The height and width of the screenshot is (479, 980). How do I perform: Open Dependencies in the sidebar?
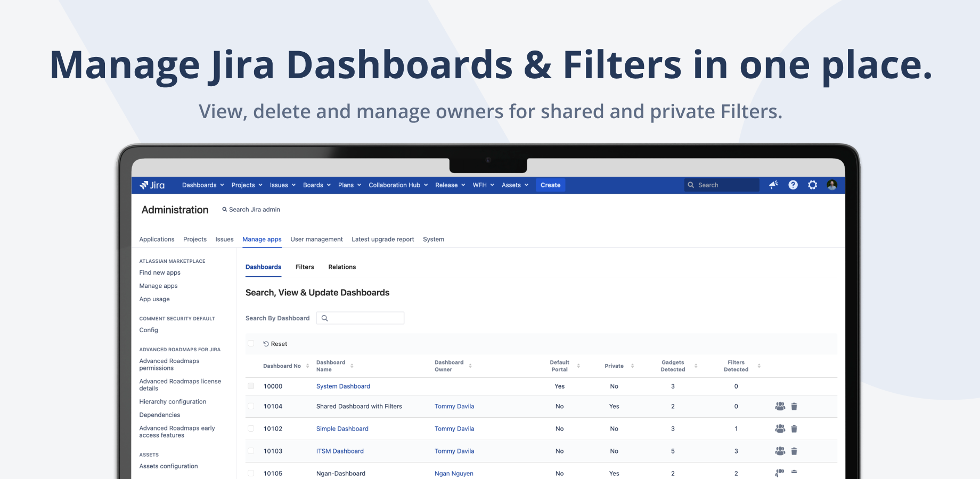coord(160,415)
